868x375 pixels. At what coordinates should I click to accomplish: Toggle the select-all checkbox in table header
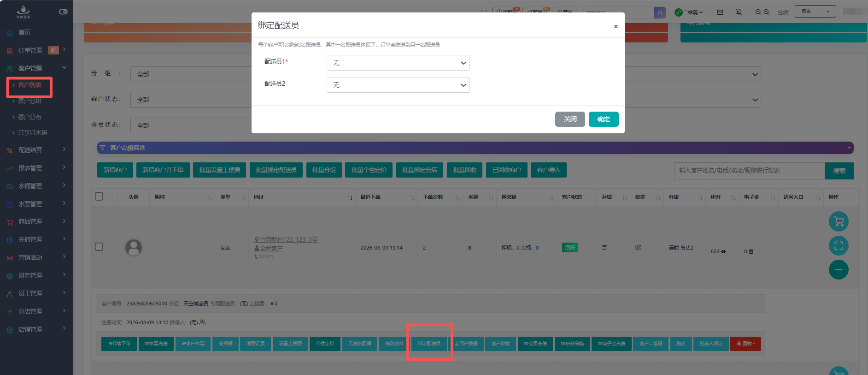tap(99, 197)
